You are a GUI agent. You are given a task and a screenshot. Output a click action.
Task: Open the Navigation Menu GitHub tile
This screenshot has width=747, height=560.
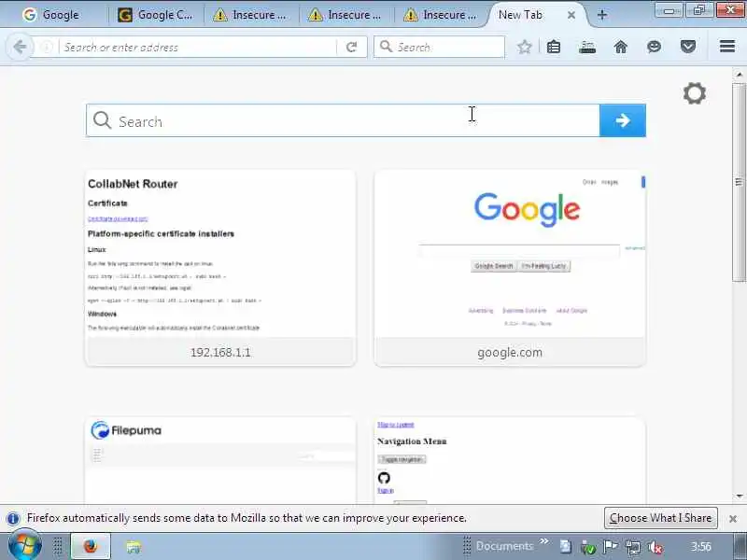tap(510, 460)
